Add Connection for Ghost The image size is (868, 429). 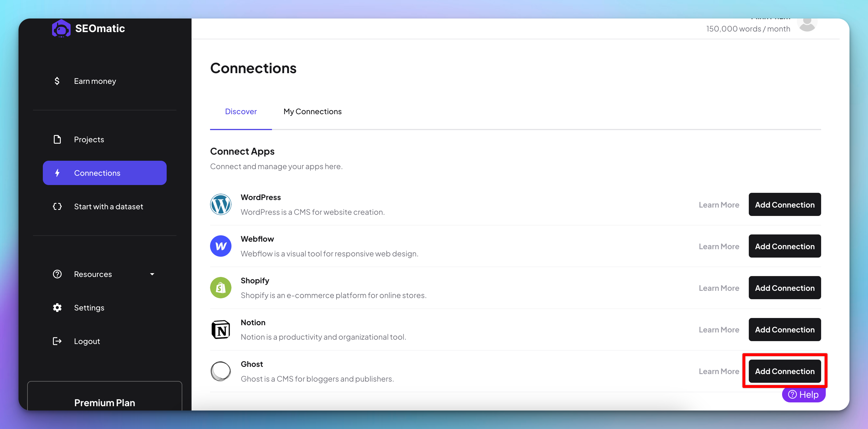[785, 371]
